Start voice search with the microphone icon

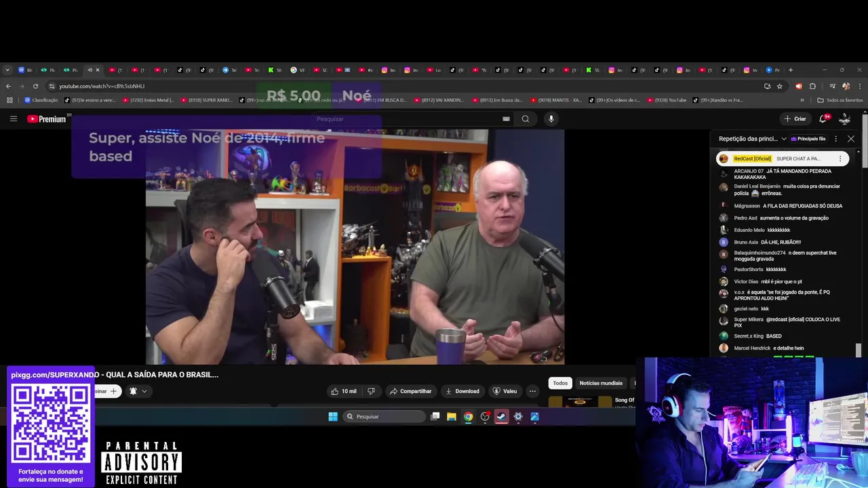pos(551,119)
